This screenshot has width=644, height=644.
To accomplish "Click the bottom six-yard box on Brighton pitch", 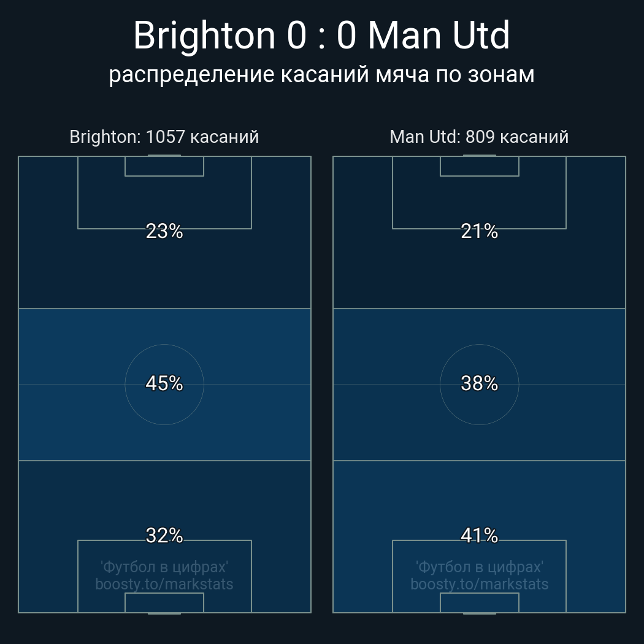I will point(164,603).
